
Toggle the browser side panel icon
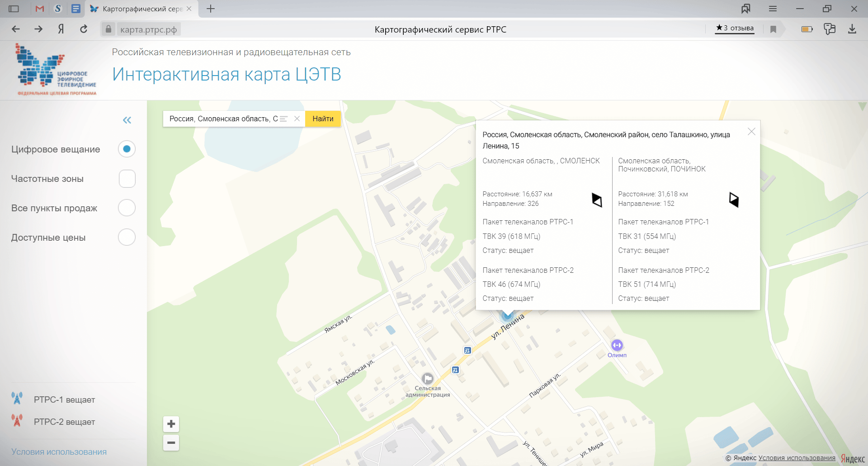coord(14,9)
